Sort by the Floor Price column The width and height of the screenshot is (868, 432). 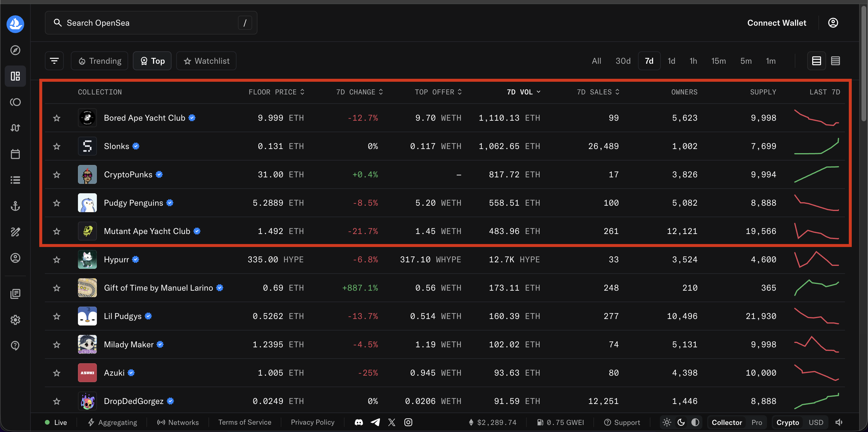pos(277,92)
